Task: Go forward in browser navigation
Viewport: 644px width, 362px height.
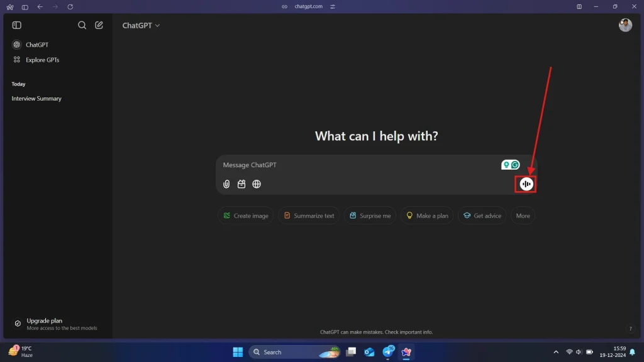Action: [x=55, y=6]
